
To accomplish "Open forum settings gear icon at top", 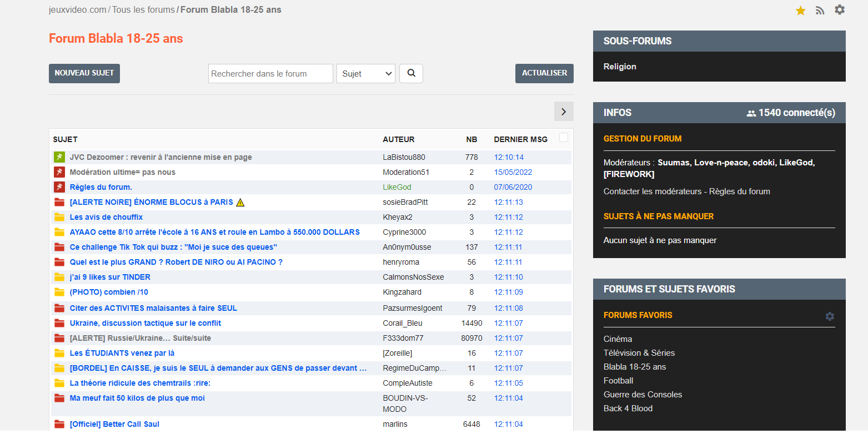I will coord(840,10).
